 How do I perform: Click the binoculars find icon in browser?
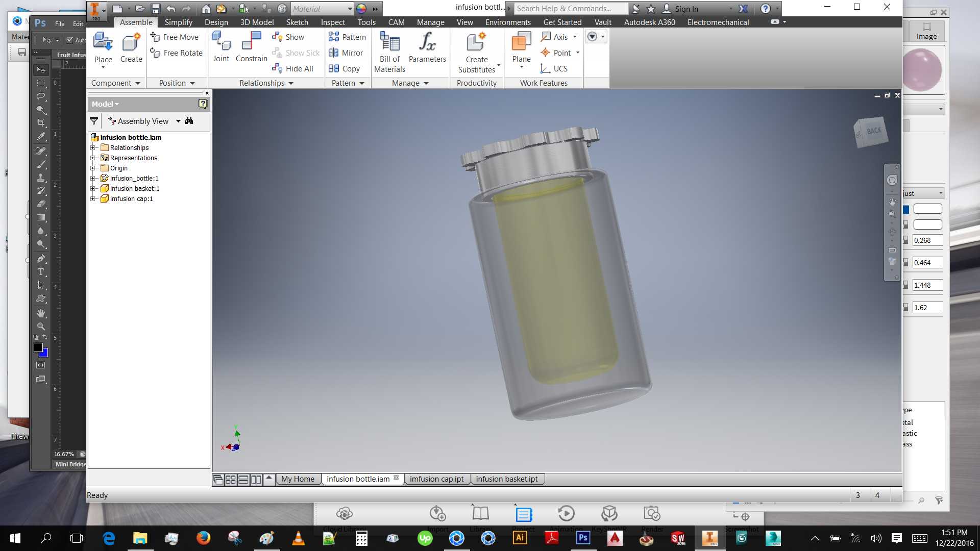point(189,121)
